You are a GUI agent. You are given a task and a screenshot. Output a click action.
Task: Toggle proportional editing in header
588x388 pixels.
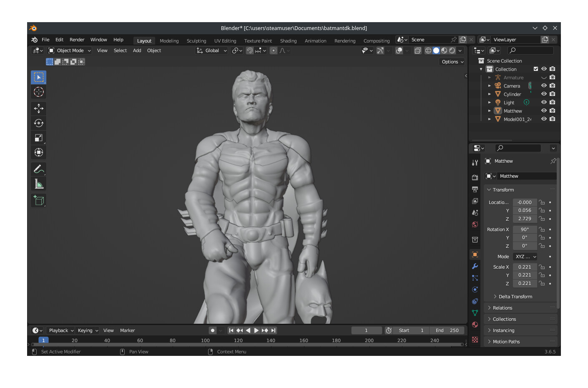pos(274,50)
